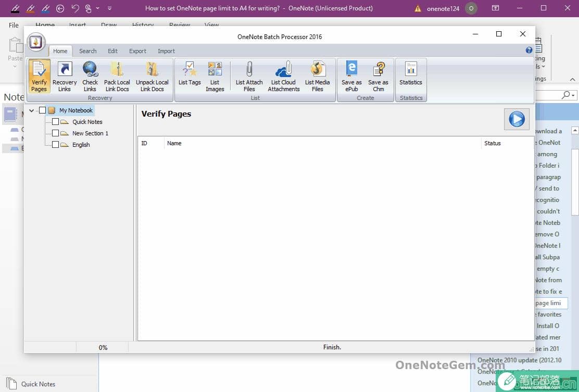Launch Check Links tool
579x392 pixels.
tap(90, 77)
